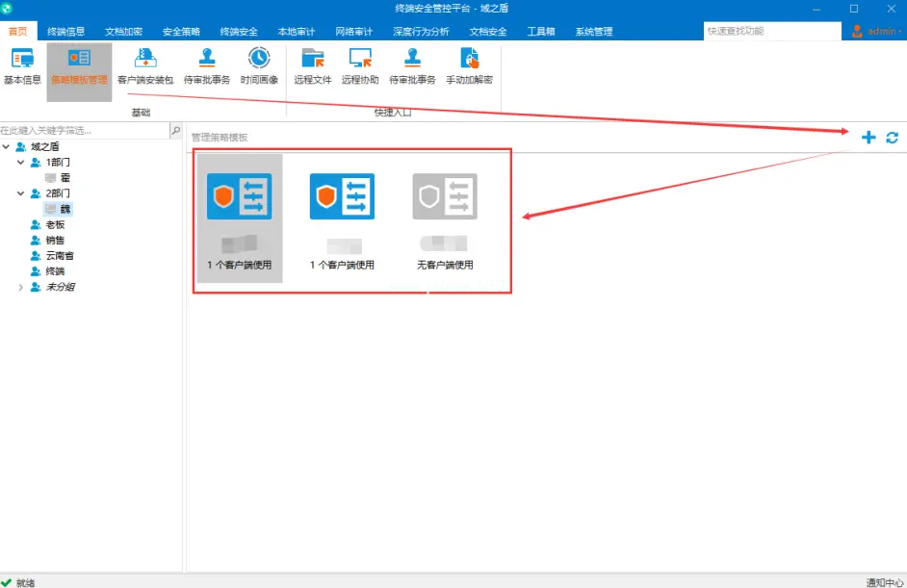
Task: Go to 深度行为分析 tab
Action: coord(421,32)
